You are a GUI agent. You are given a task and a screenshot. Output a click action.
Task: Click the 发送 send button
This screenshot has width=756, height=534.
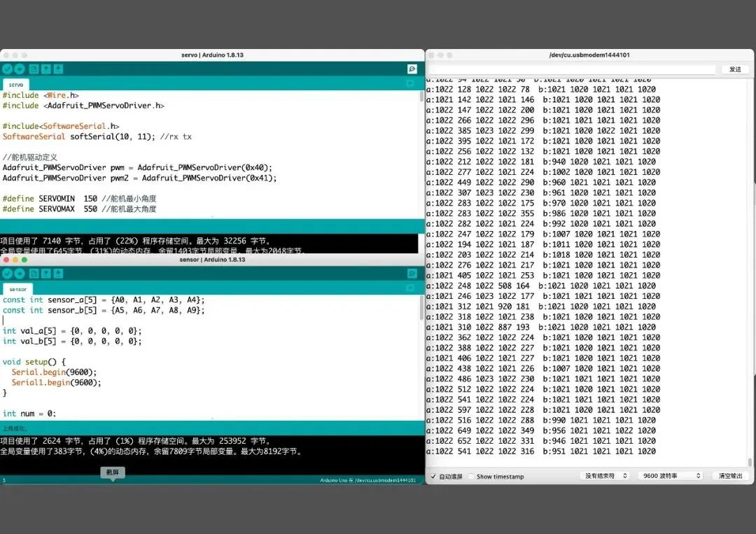coord(735,69)
